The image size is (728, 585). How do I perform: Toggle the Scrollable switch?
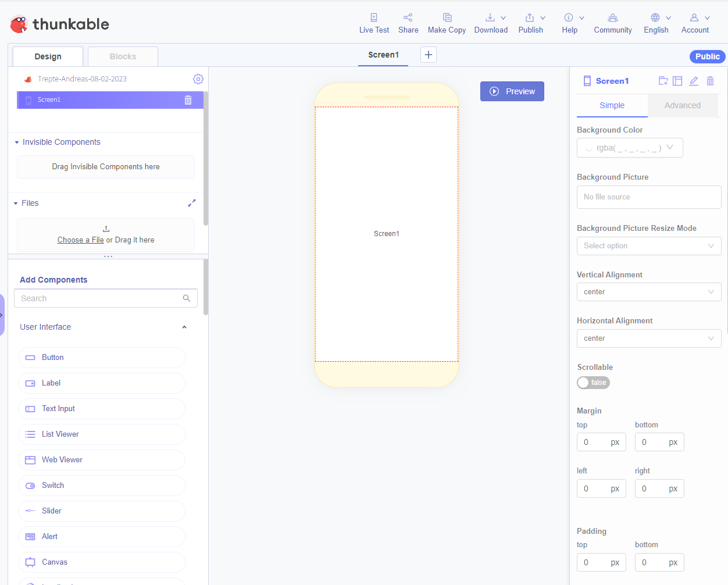coord(593,383)
